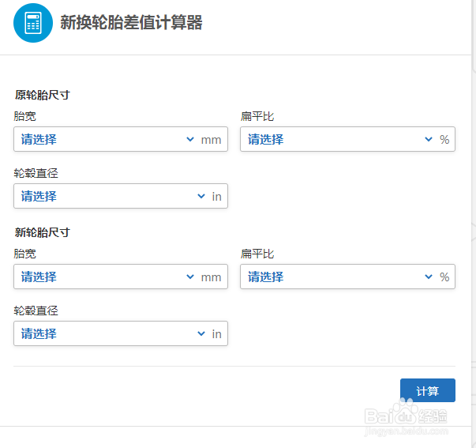Click the mm unit in original 胎宽 field

tap(211, 140)
